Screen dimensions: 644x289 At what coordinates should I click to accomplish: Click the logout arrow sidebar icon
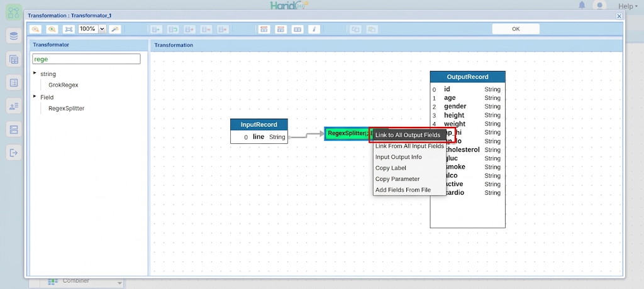[x=14, y=153]
